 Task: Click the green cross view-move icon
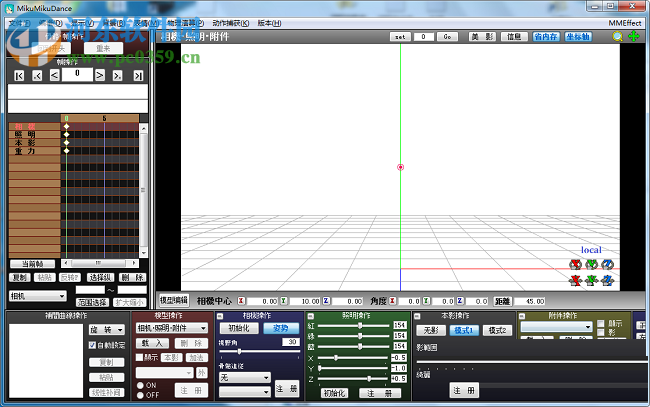pos(634,36)
